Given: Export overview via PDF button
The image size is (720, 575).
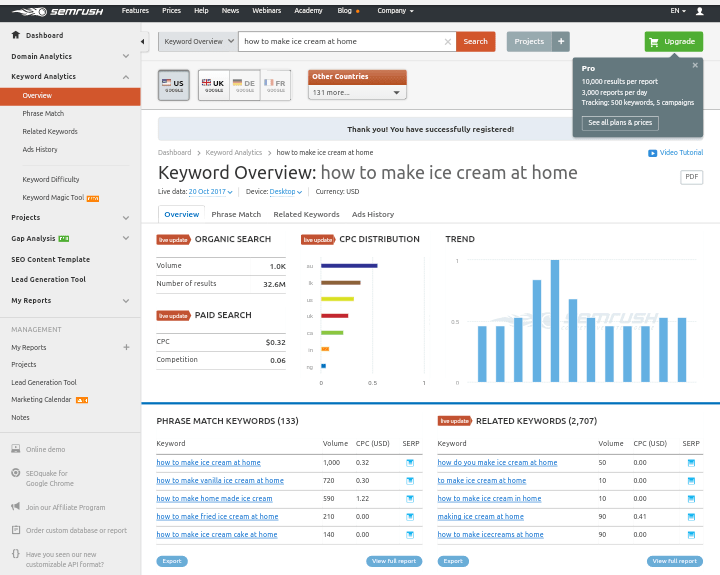Looking at the screenshot, I should pos(691,177).
